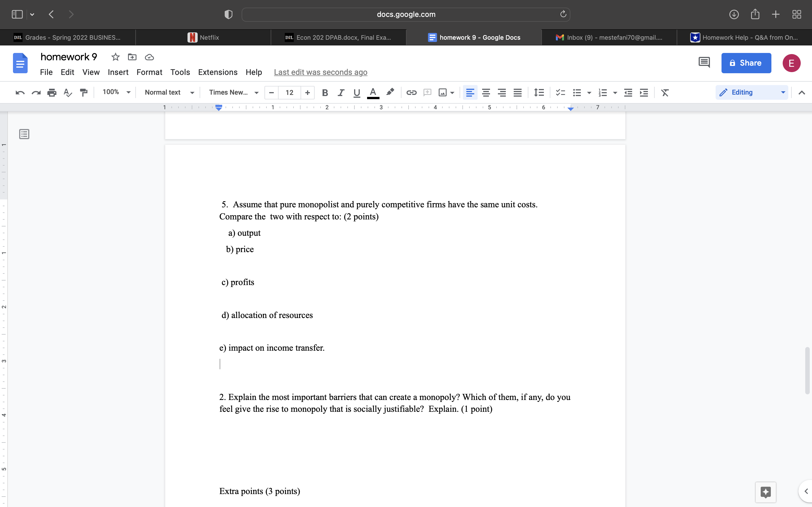
Task: Open the text color picker
Action: tap(373, 93)
